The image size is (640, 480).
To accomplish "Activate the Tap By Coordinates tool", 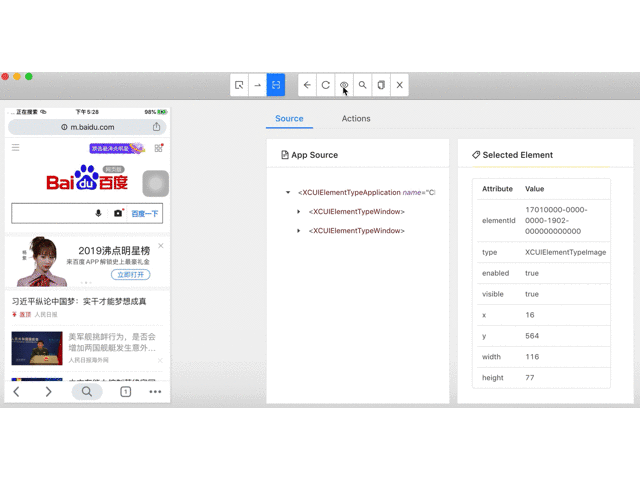I will click(276, 85).
